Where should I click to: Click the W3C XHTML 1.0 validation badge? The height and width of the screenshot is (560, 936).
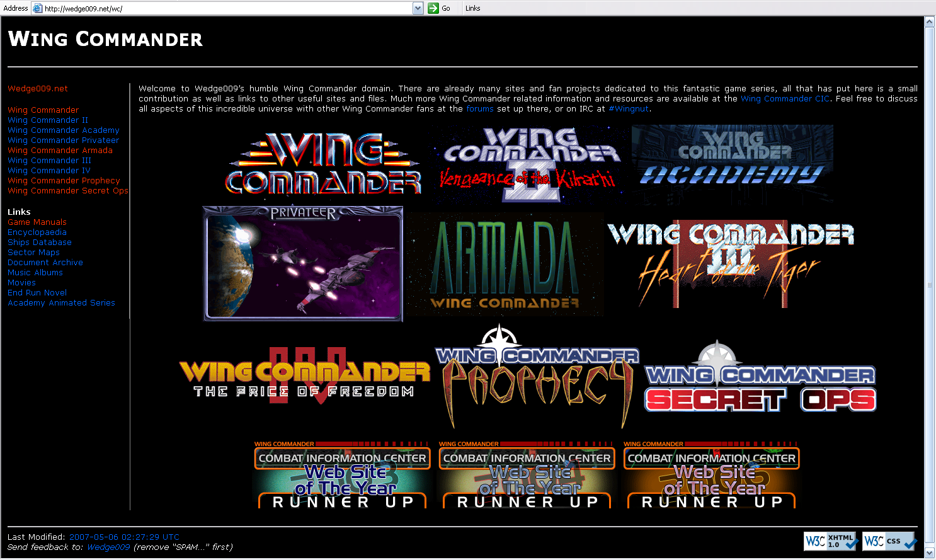[831, 541]
